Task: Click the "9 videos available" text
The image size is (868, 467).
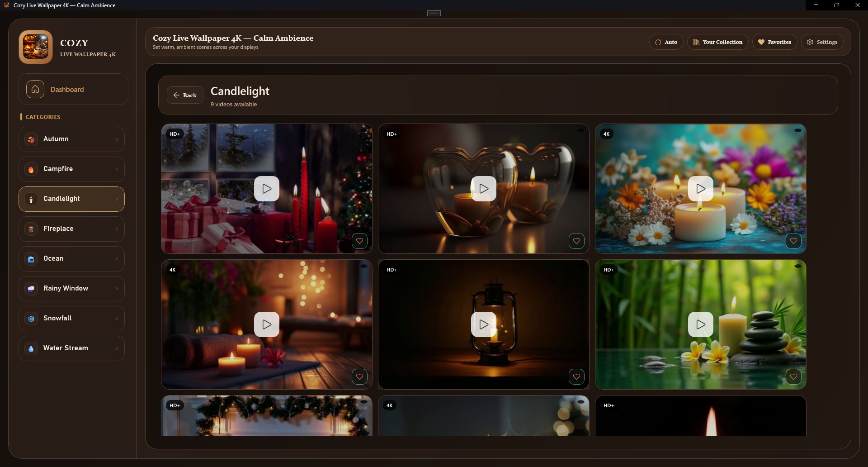Action: point(234,104)
